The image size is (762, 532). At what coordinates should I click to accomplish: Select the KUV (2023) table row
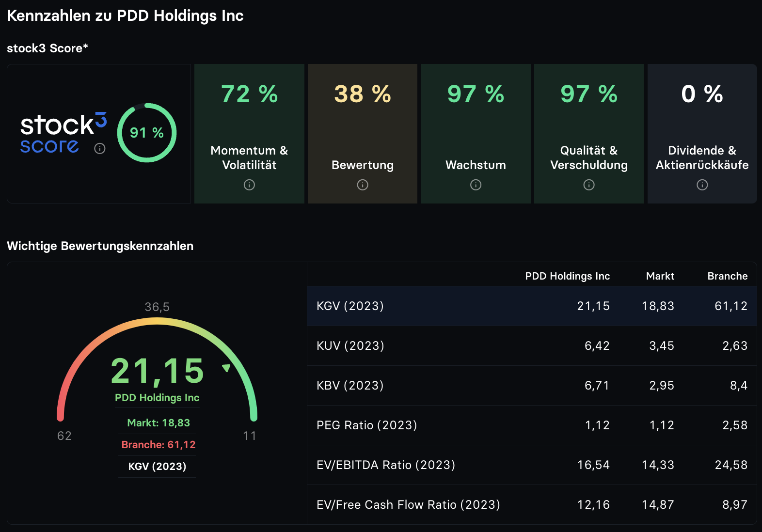coord(532,345)
